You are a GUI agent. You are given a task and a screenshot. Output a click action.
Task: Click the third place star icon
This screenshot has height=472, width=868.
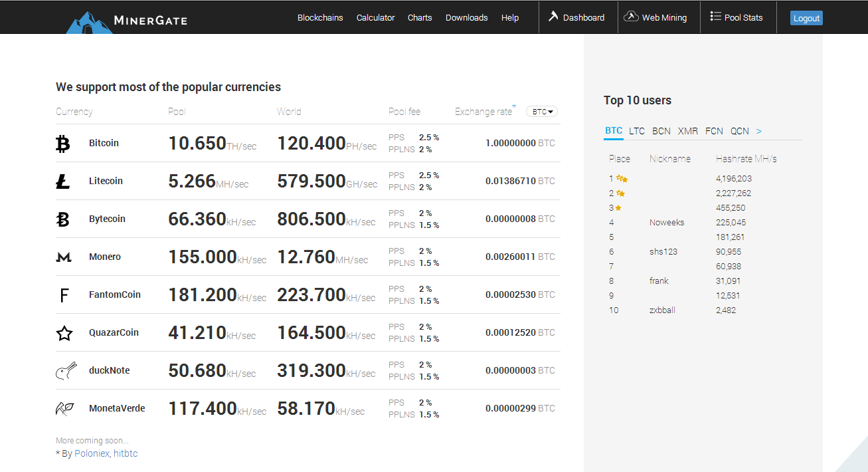618,207
